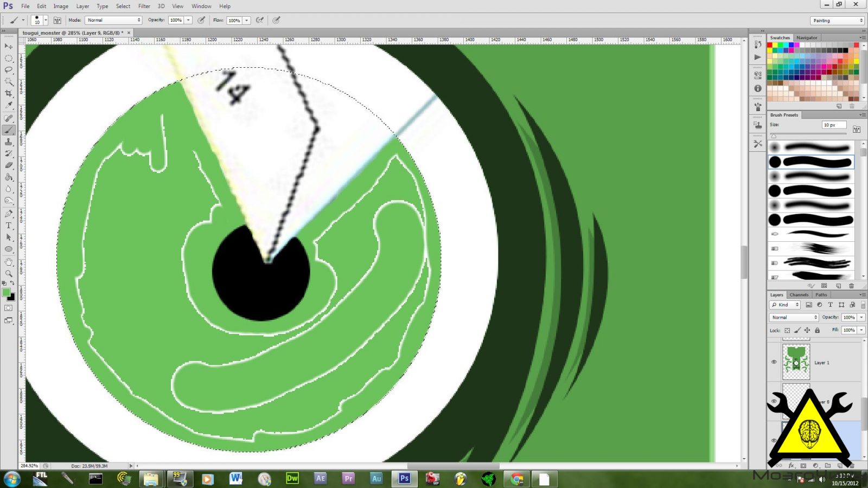868x488 pixels.
Task: Select the Eraser tool
Action: [9, 165]
